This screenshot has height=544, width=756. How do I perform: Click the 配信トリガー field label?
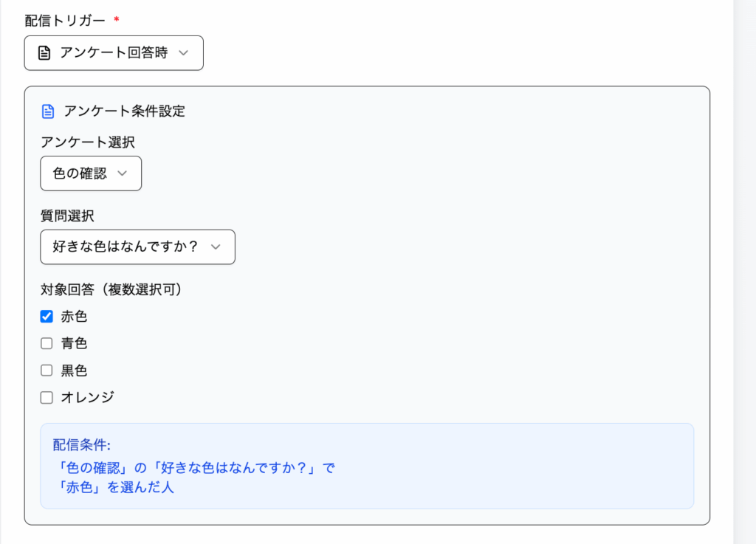(65, 18)
